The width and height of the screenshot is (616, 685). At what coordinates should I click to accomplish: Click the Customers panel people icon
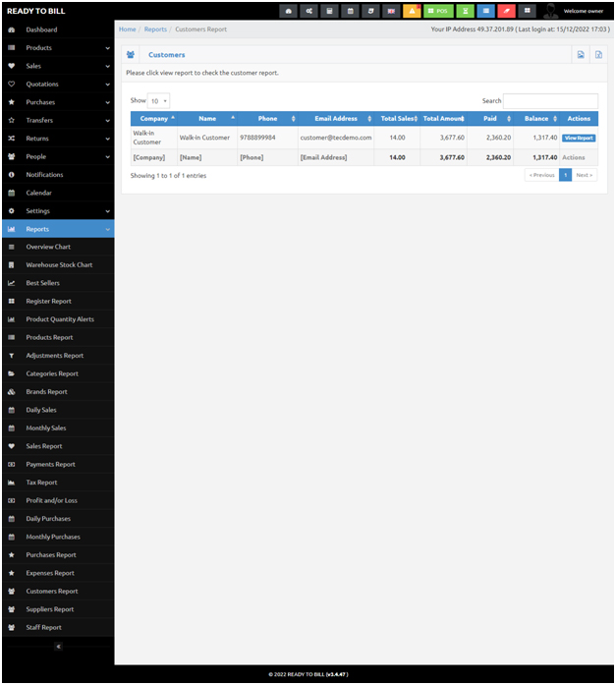pyautogui.click(x=130, y=55)
